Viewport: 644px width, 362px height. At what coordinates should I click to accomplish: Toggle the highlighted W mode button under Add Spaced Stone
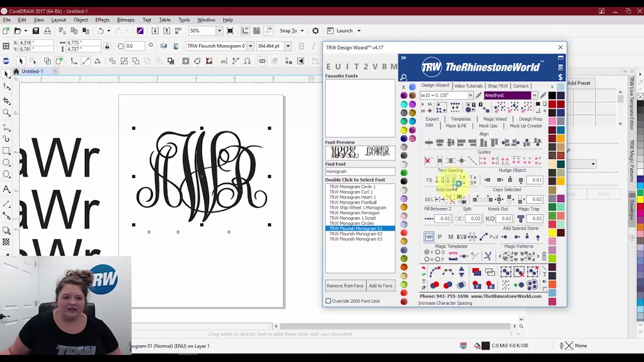[x=429, y=237]
